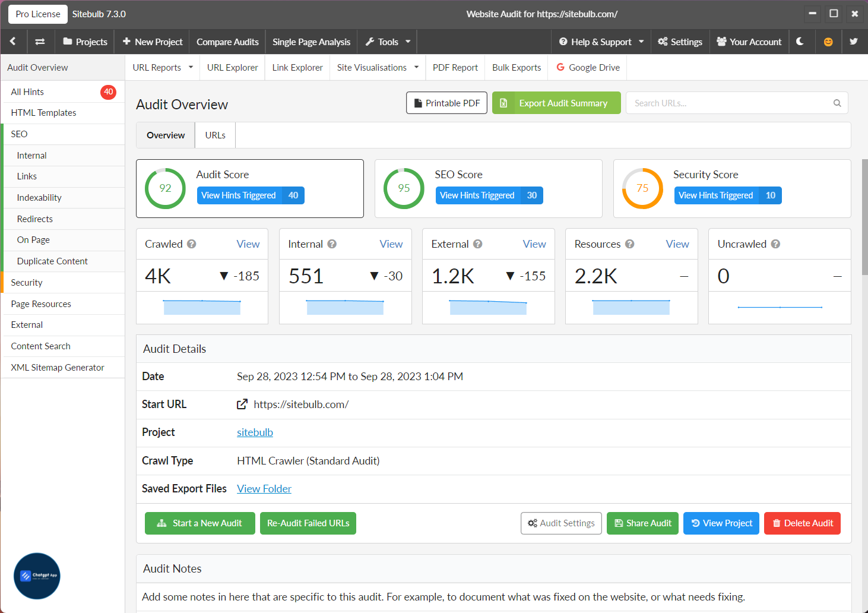
Task: Click the Resources help question icon
Action: tap(630, 244)
